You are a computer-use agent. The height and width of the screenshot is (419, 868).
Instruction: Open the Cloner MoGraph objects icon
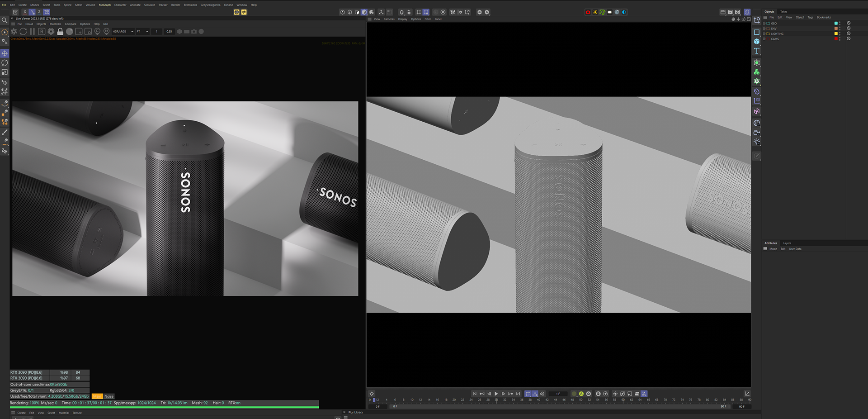tap(757, 72)
